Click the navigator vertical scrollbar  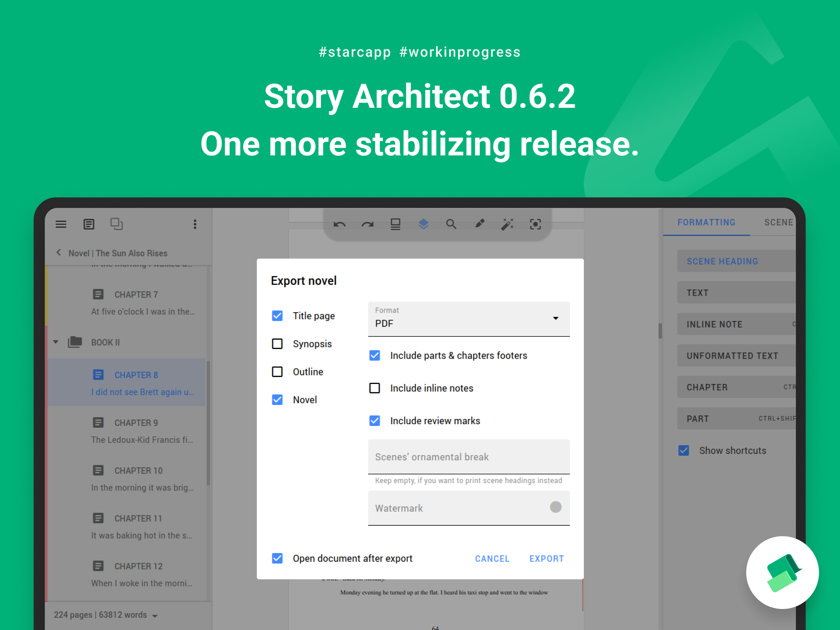pyautogui.click(x=208, y=423)
